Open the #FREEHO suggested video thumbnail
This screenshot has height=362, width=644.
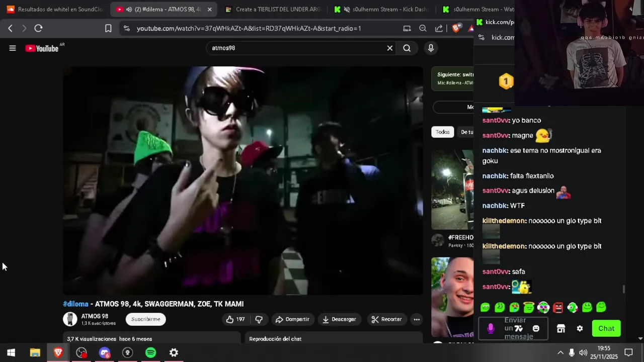[452, 190]
